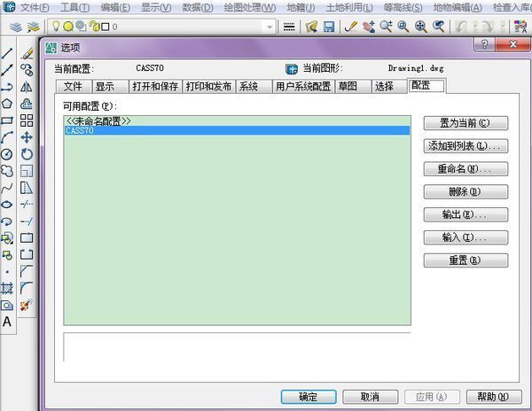Click the 置为当前(C) button

pos(465,123)
